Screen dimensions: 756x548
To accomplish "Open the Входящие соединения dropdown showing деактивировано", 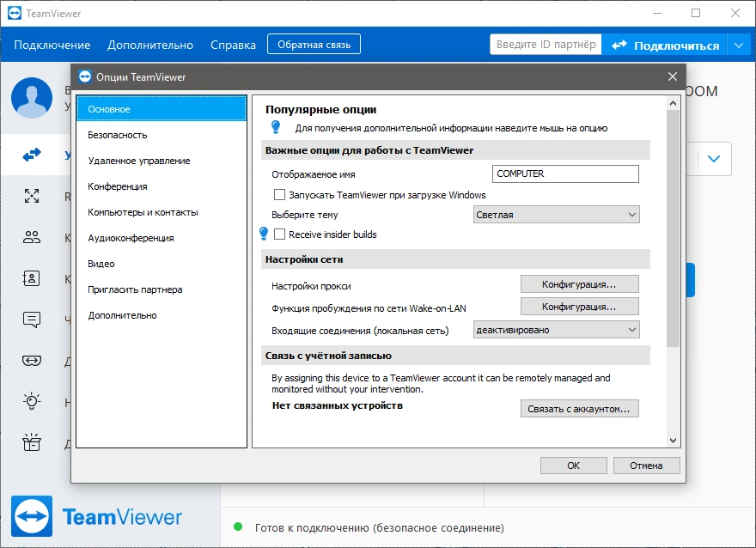I will (557, 330).
